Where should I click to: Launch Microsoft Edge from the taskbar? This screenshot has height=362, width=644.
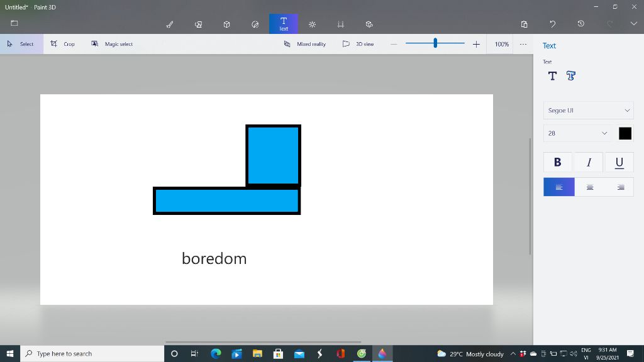(x=216, y=353)
